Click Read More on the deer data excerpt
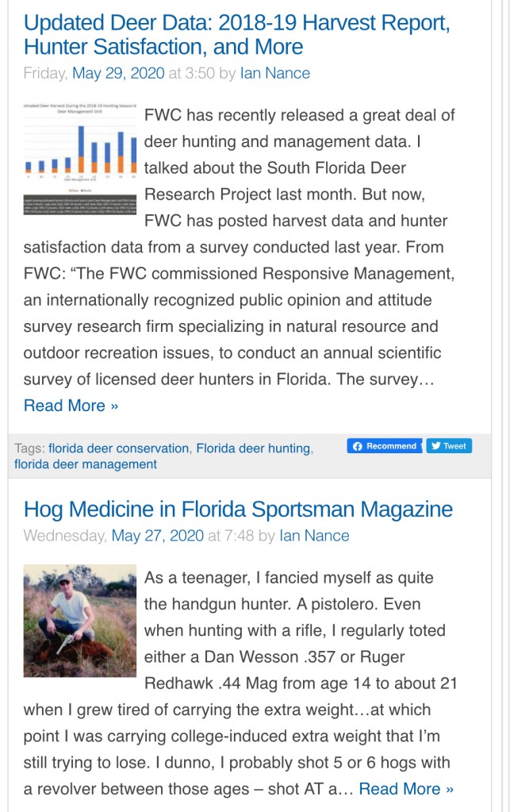Screen dimensions: 510x812 [71, 406]
